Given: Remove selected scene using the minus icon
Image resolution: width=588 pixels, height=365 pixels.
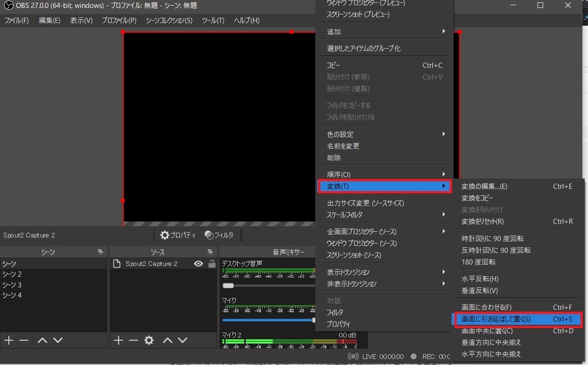Looking at the screenshot, I should (23, 340).
